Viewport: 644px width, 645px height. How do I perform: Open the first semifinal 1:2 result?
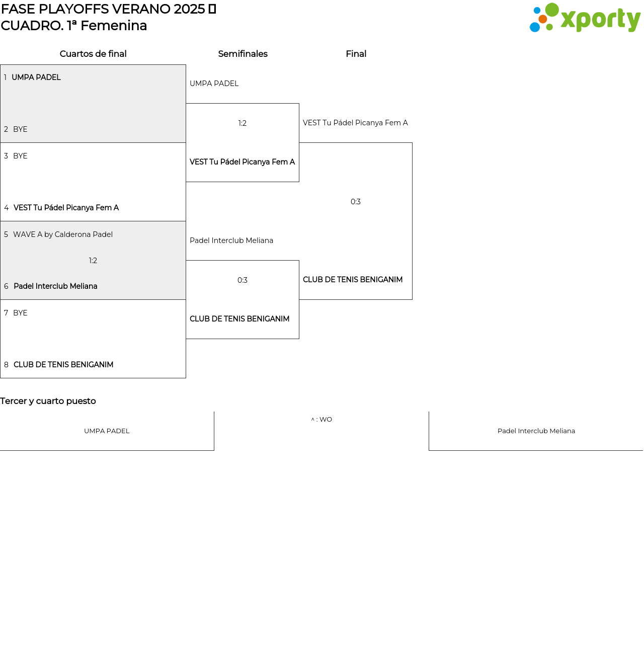pos(243,123)
